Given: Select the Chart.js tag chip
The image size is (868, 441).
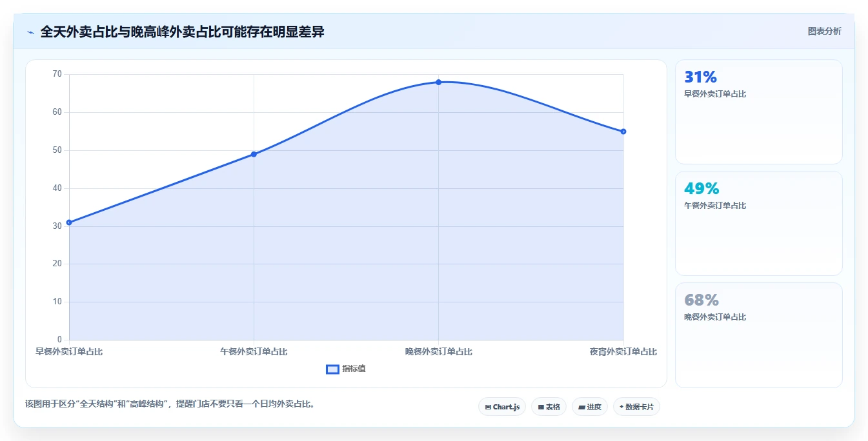Looking at the screenshot, I should pyautogui.click(x=502, y=407).
